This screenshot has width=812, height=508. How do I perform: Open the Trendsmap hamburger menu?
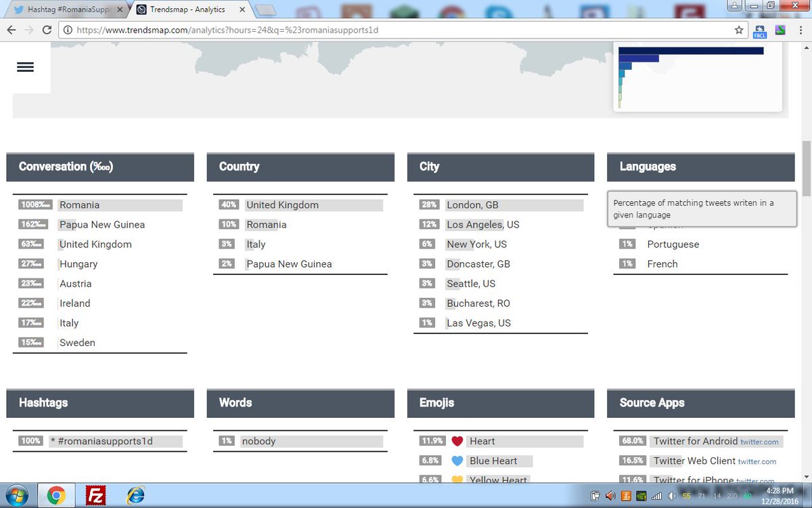tap(25, 67)
